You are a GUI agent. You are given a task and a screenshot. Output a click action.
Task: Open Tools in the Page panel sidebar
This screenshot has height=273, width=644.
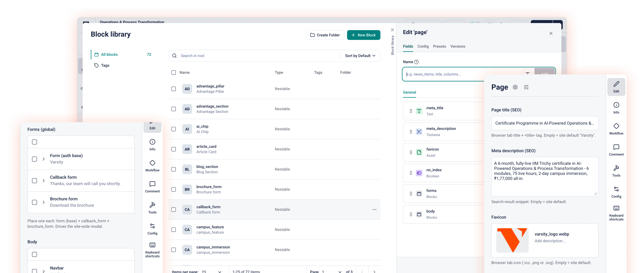click(616, 171)
